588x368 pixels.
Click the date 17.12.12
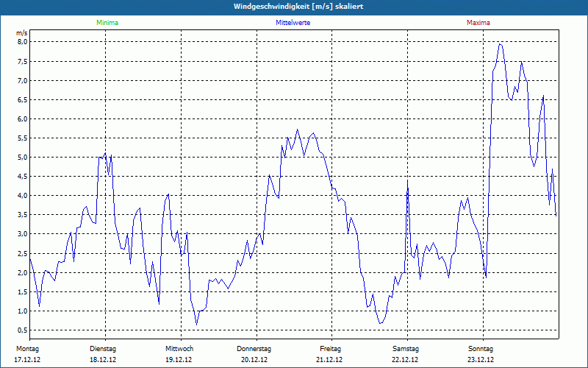click(x=27, y=360)
